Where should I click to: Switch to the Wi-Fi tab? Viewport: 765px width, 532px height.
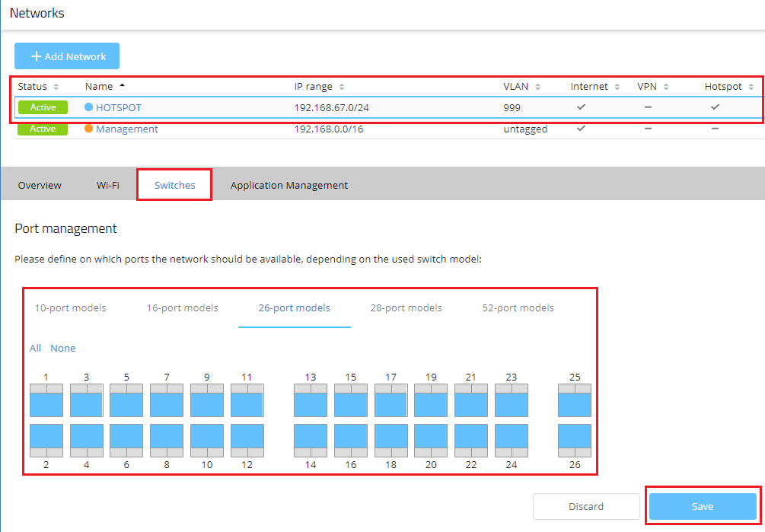tap(107, 185)
